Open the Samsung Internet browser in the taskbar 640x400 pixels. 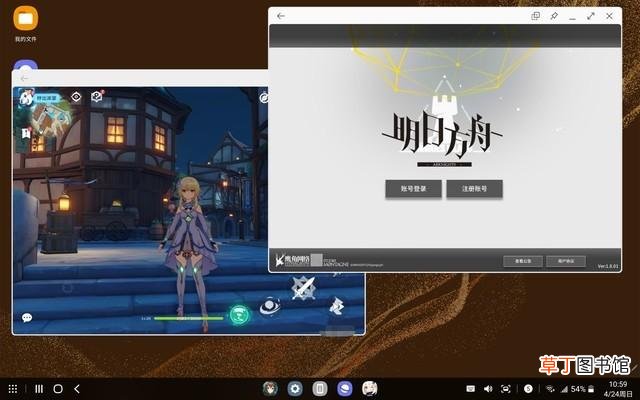click(x=344, y=389)
